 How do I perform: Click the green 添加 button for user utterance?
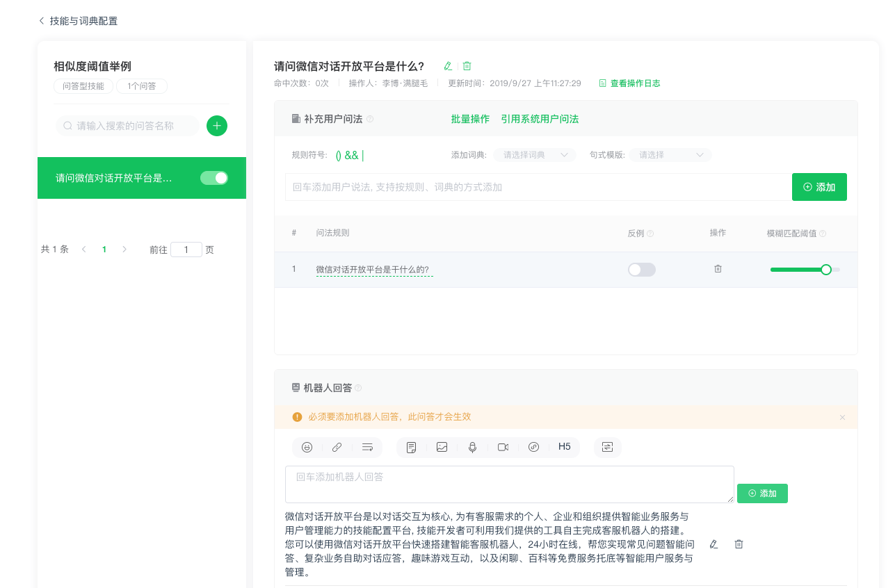tap(819, 187)
